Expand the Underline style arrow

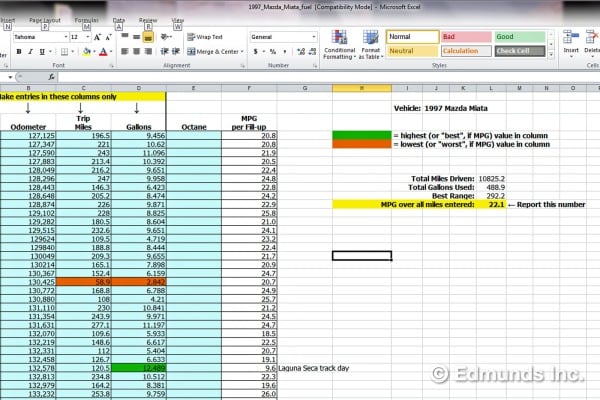(50, 52)
